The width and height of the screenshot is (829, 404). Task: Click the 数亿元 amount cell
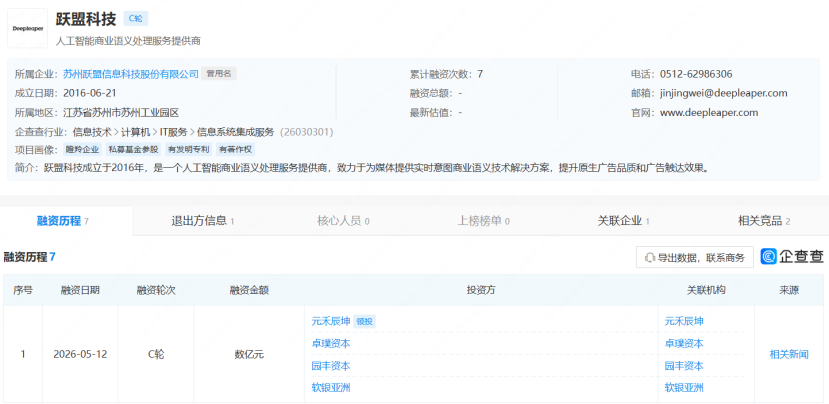tap(249, 354)
